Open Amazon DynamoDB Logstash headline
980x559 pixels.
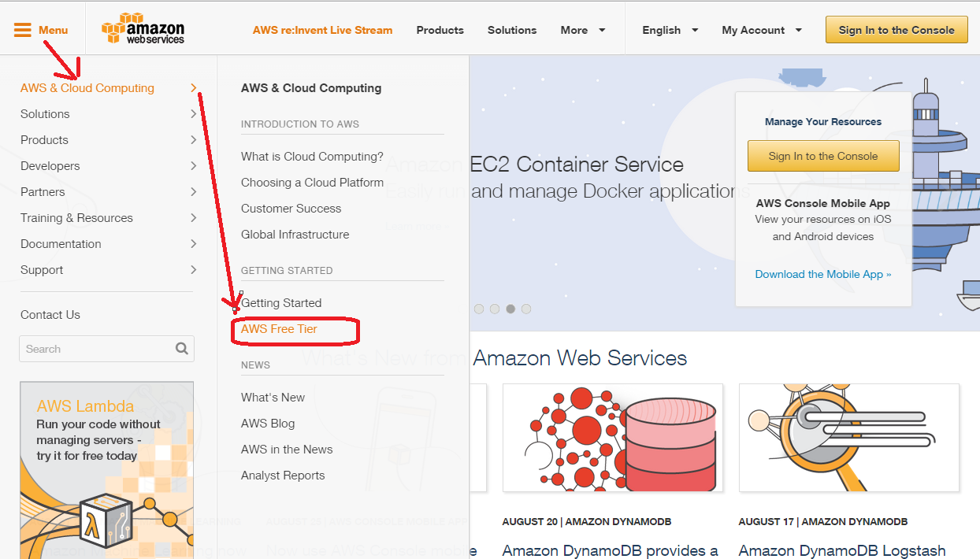tap(841, 550)
